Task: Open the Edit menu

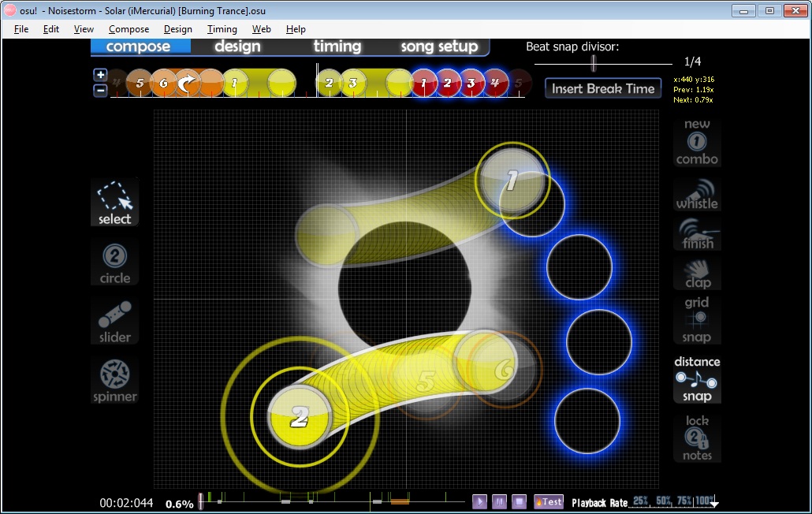Action: pos(50,29)
